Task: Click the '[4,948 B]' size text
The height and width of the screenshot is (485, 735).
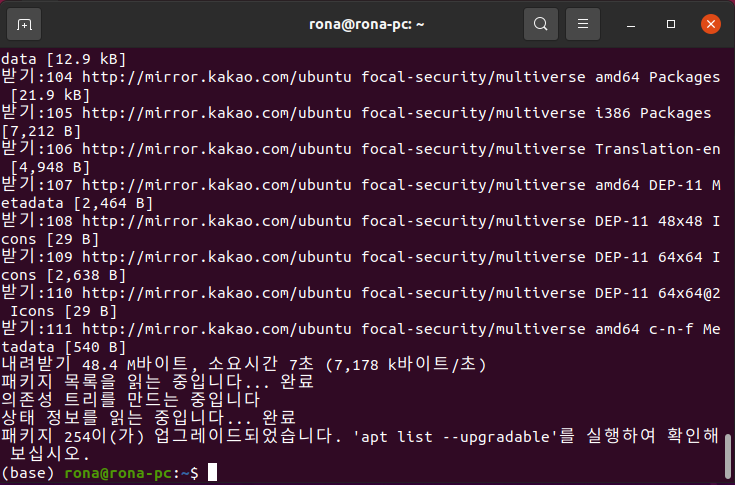Action: pyautogui.click(x=50, y=167)
